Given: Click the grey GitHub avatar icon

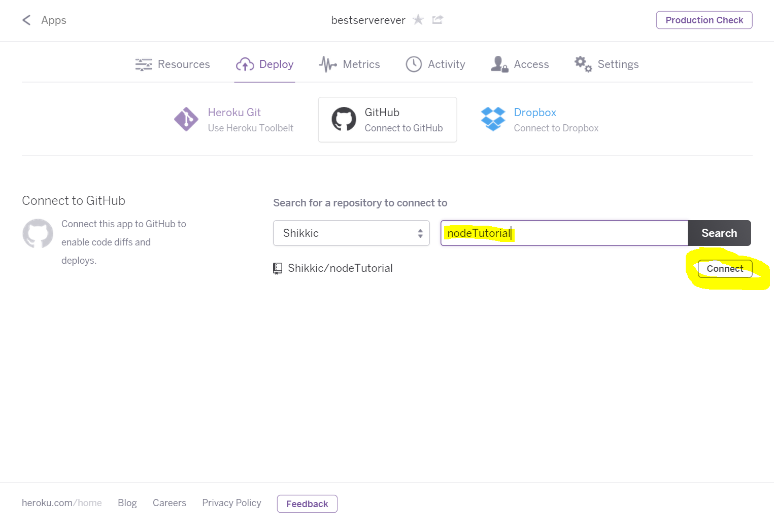Looking at the screenshot, I should (38, 233).
